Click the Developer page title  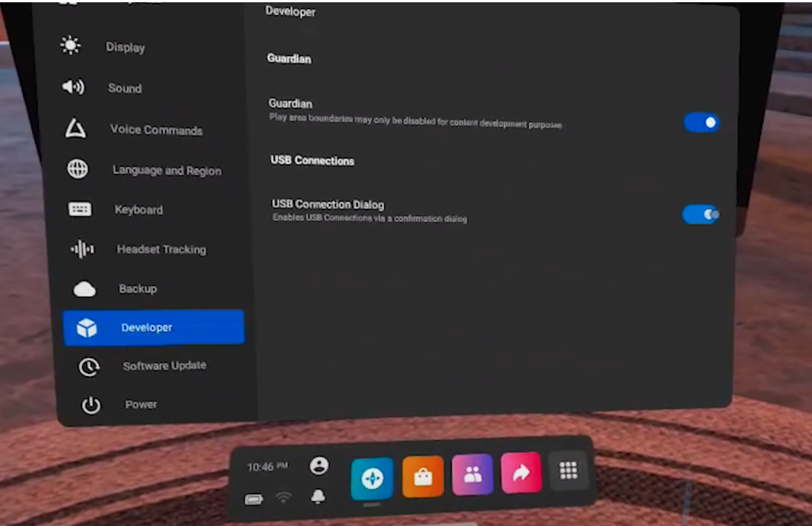click(290, 11)
